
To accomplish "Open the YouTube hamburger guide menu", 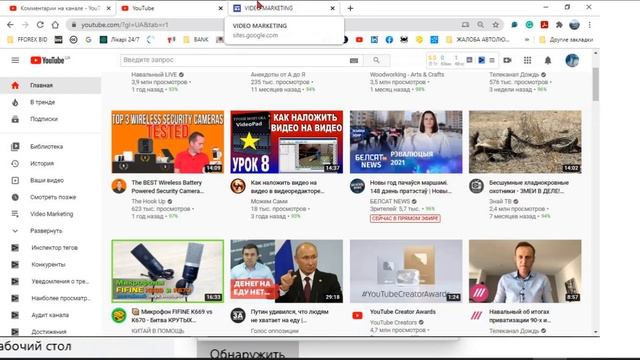I will pyautogui.click(x=15, y=60).
